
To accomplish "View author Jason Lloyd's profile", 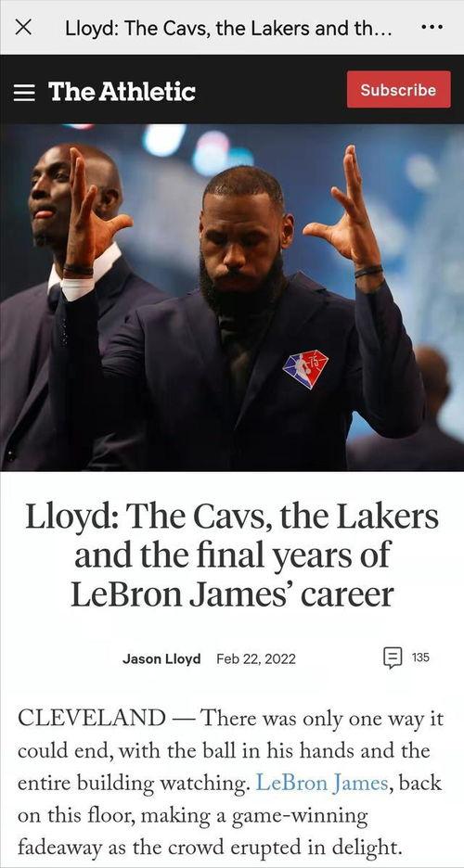I will [161, 658].
